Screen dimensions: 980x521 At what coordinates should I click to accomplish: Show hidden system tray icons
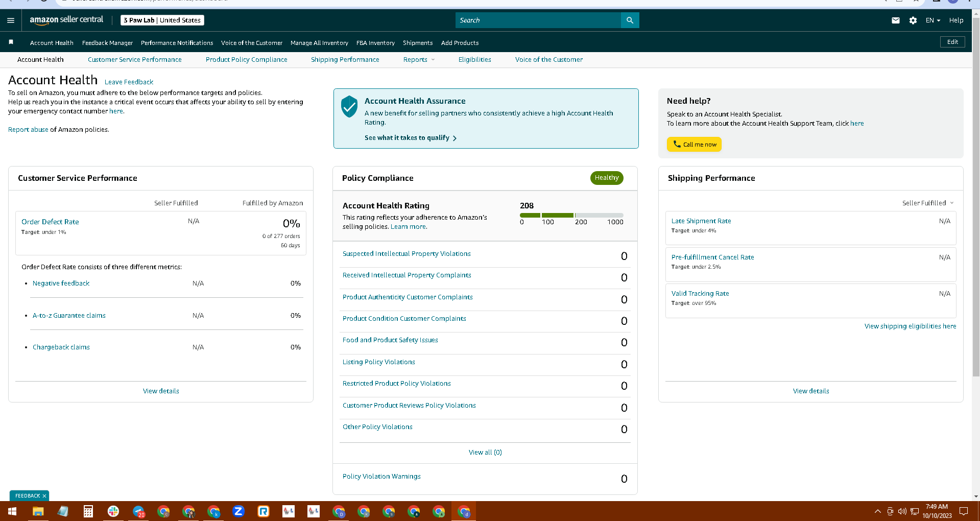878,511
